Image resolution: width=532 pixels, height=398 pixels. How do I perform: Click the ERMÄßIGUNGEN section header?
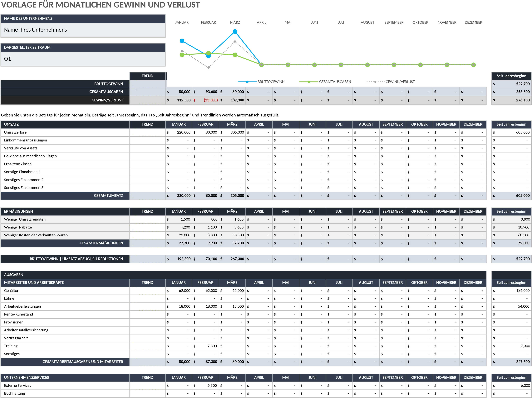(65, 212)
